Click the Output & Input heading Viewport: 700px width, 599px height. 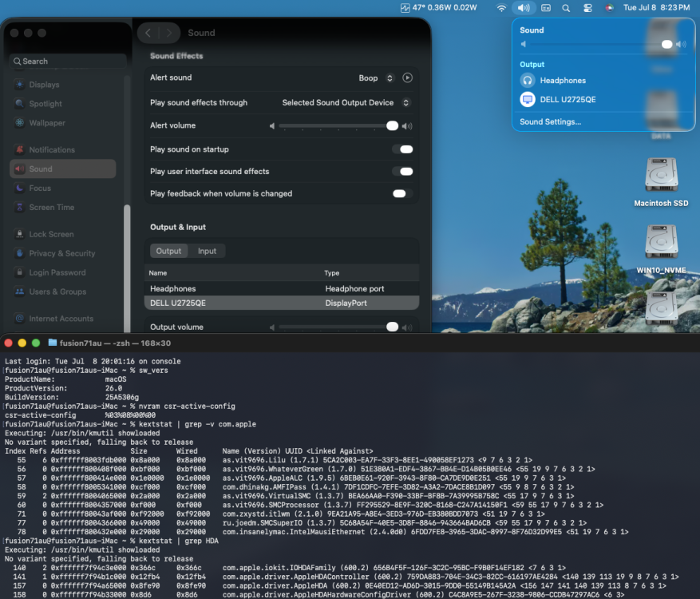pyautogui.click(x=178, y=227)
